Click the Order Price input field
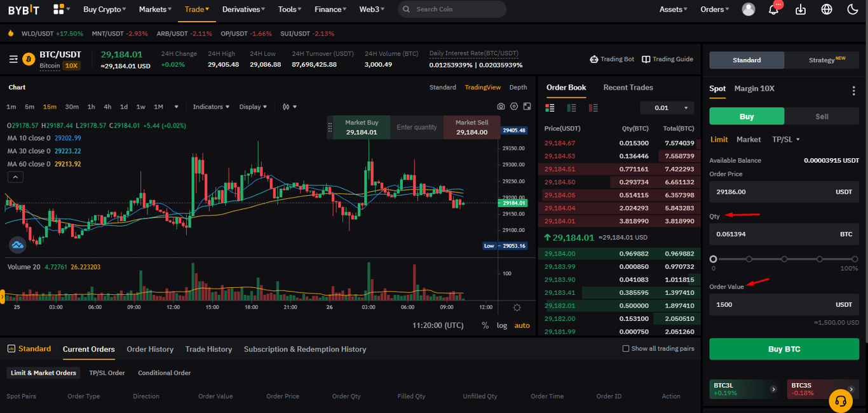Viewport: 868px width, 413px height. point(783,192)
